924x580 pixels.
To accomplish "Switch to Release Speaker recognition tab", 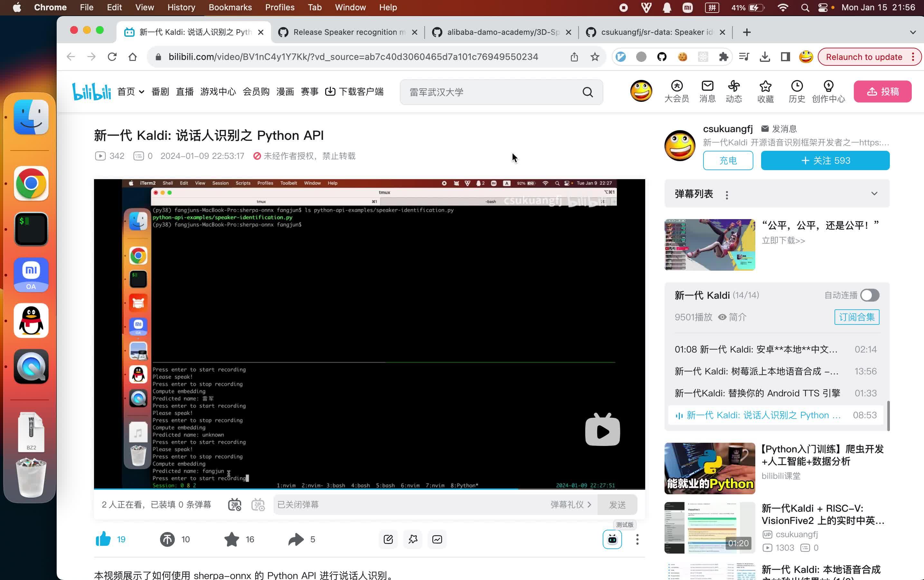I will pos(348,32).
